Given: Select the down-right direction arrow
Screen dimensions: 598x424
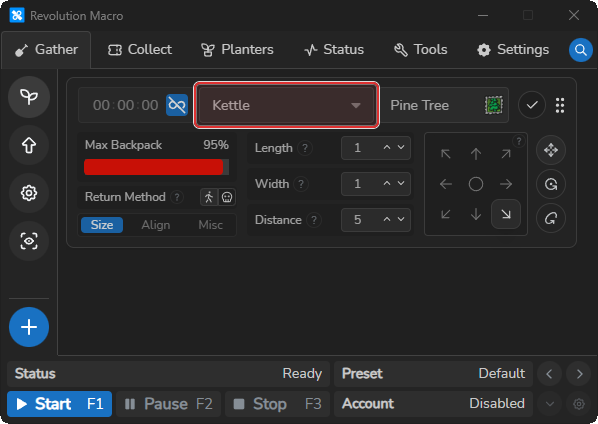Looking at the screenshot, I should 506,214.
